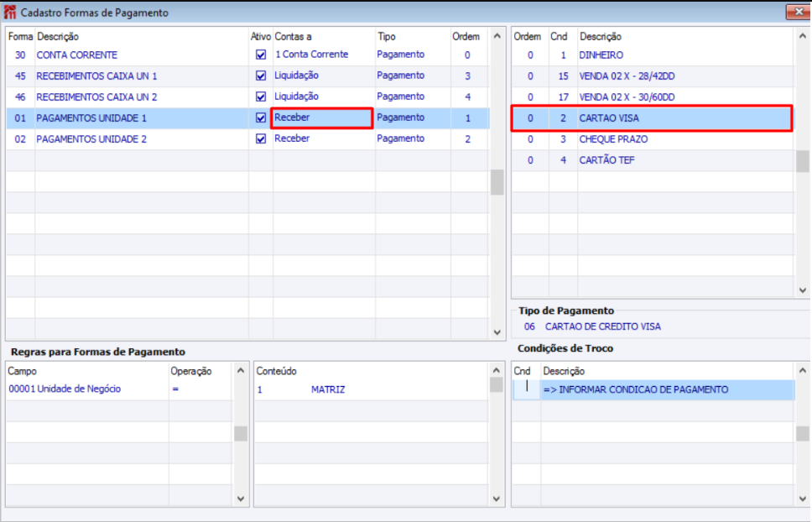Click Forma code 46 cell

21,97
